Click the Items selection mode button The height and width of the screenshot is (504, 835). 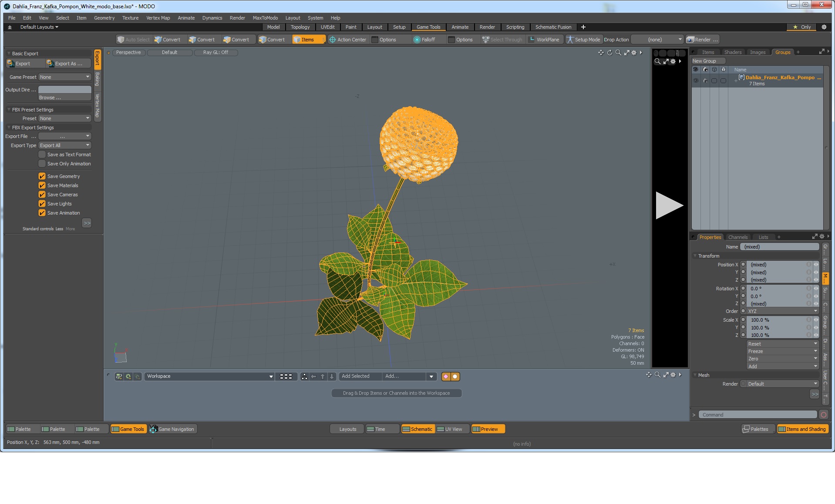[308, 40]
